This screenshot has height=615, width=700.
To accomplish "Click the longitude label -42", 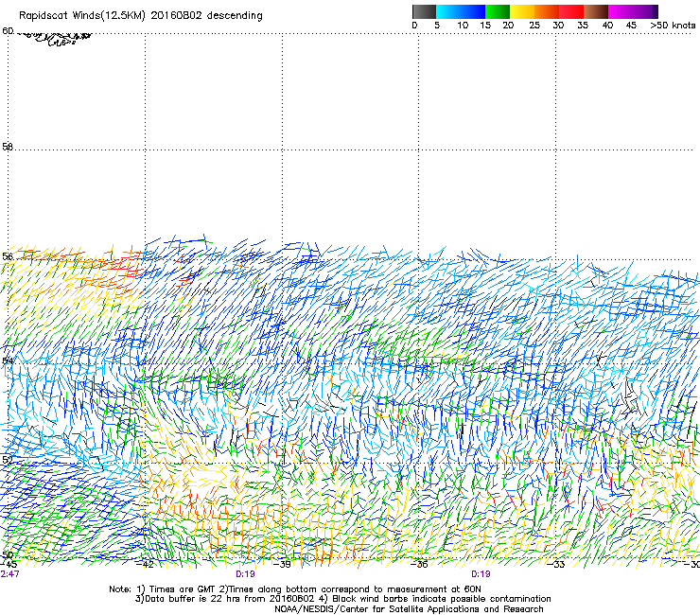I will [145, 564].
